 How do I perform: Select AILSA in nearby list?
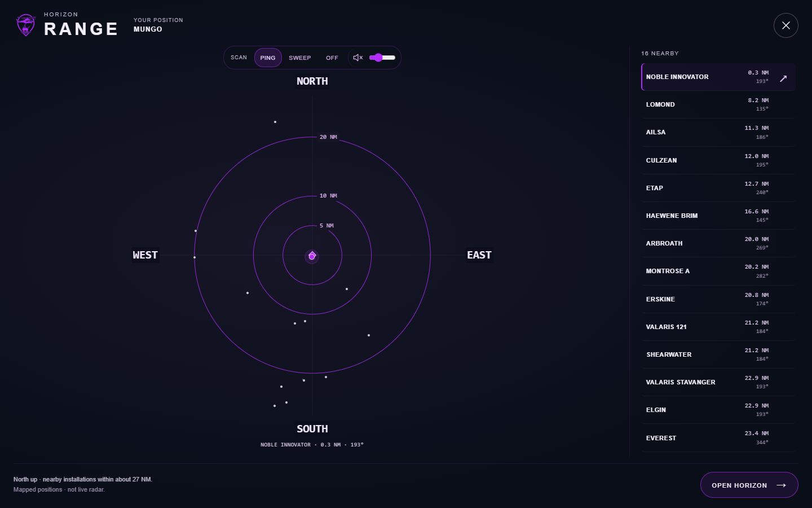(718, 132)
